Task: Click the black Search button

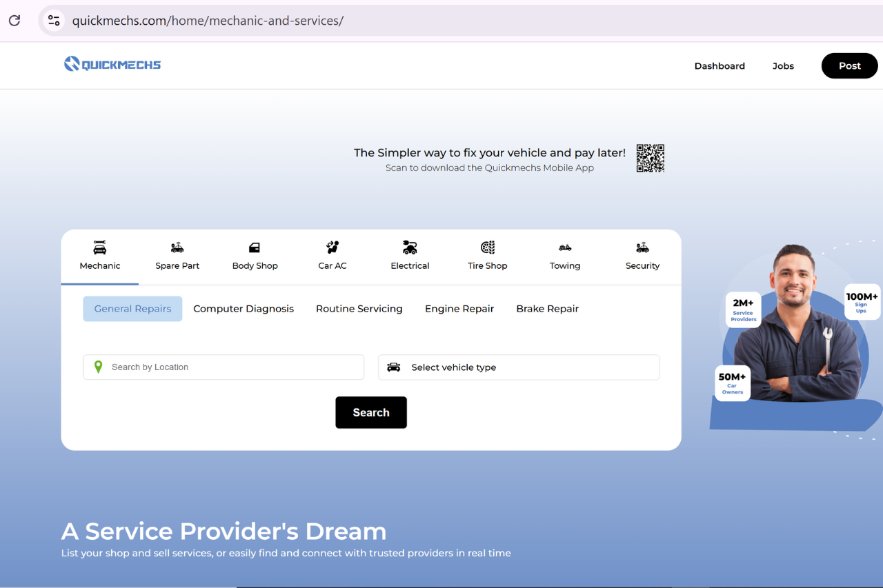Action: point(371,412)
